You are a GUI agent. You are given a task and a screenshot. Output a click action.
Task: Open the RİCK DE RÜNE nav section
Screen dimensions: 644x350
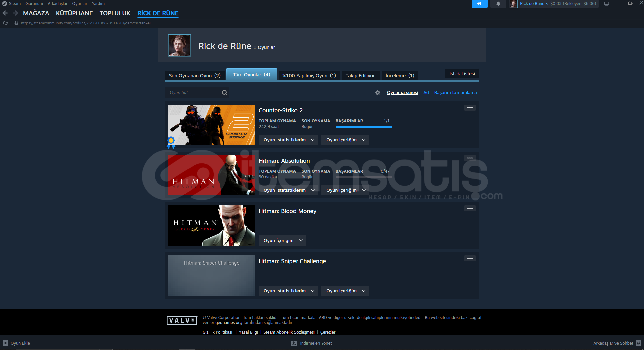[x=158, y=13]
